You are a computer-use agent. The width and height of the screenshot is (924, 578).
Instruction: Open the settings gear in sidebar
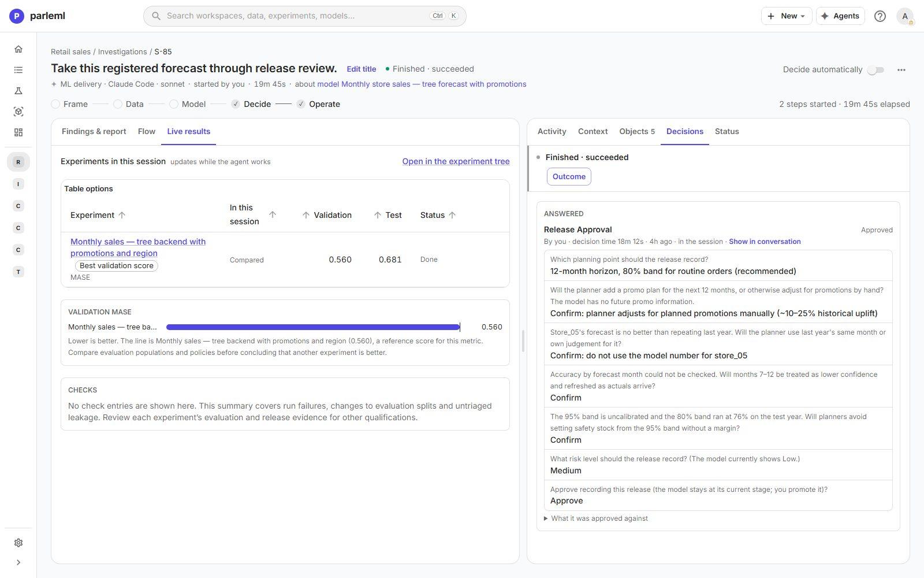[18, 543]
